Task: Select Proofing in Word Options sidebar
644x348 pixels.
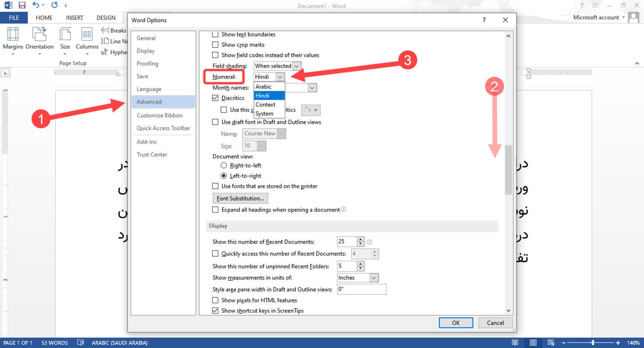Action: [147, 63]
